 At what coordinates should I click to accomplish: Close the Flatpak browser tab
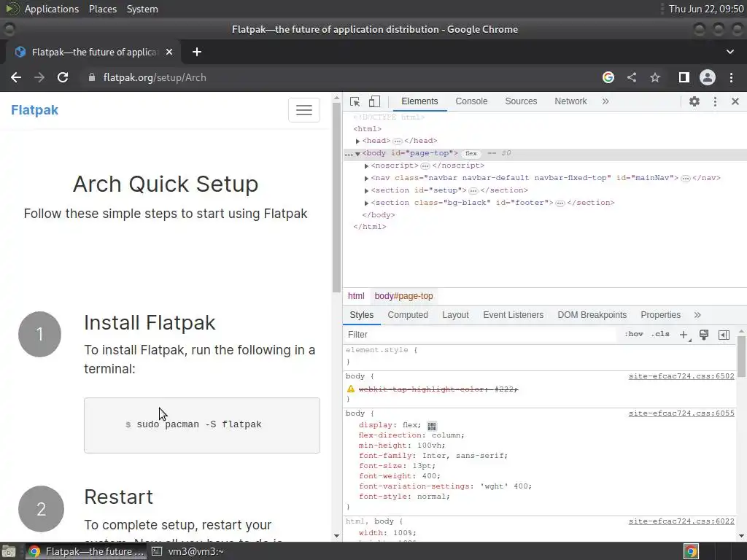point(169,52)
